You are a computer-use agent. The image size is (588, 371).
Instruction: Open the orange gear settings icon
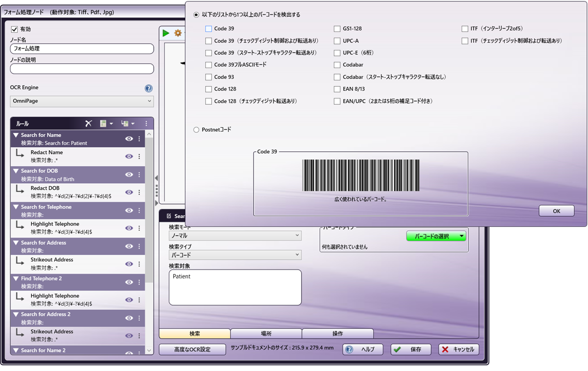point(178,33)
